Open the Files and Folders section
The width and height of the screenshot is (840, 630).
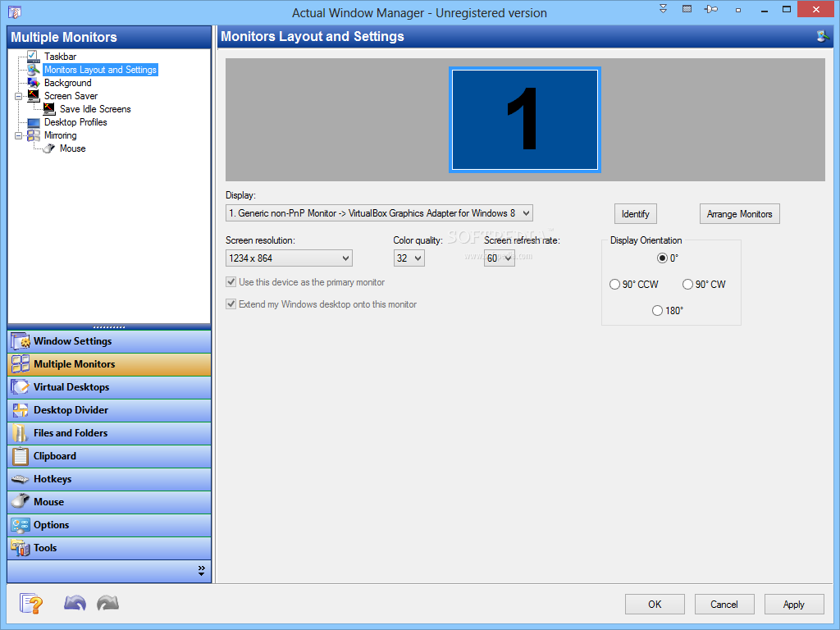[109, 433]
